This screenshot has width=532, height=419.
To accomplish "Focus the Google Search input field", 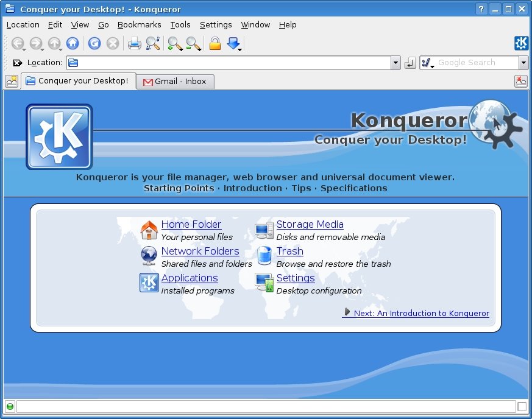I will [477, 63].
